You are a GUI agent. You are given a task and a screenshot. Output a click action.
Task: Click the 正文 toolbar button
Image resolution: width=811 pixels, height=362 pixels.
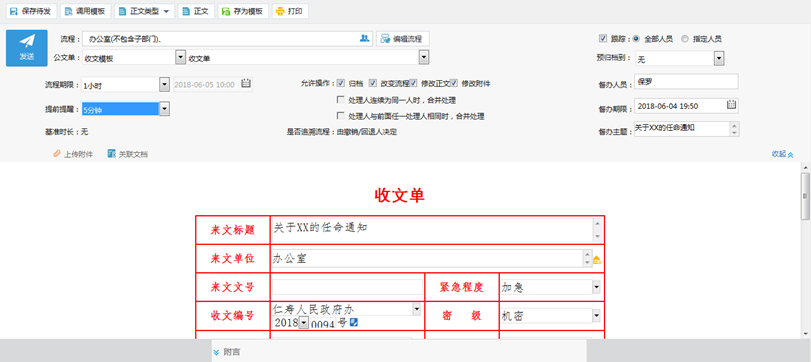pyautogui.click(x=196, y=11)
